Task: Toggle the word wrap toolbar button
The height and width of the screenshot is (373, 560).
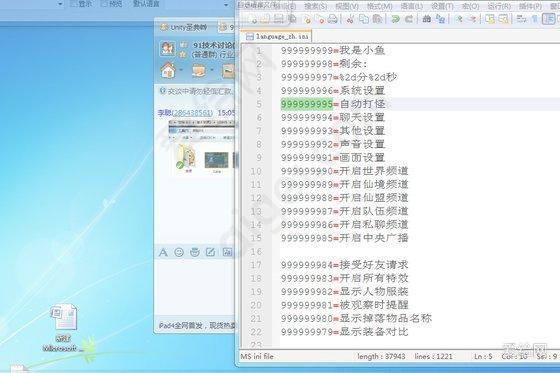Action: click(521, 19)
